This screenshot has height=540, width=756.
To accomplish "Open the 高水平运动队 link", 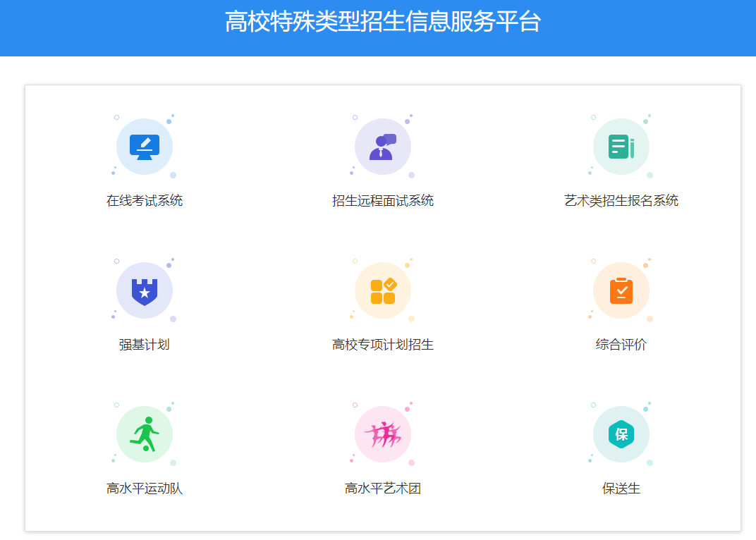I will click(x=144, y=488).
